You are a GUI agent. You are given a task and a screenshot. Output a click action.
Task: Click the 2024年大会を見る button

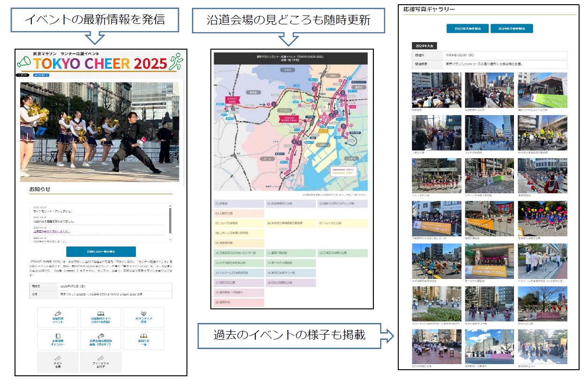point(512,28)
